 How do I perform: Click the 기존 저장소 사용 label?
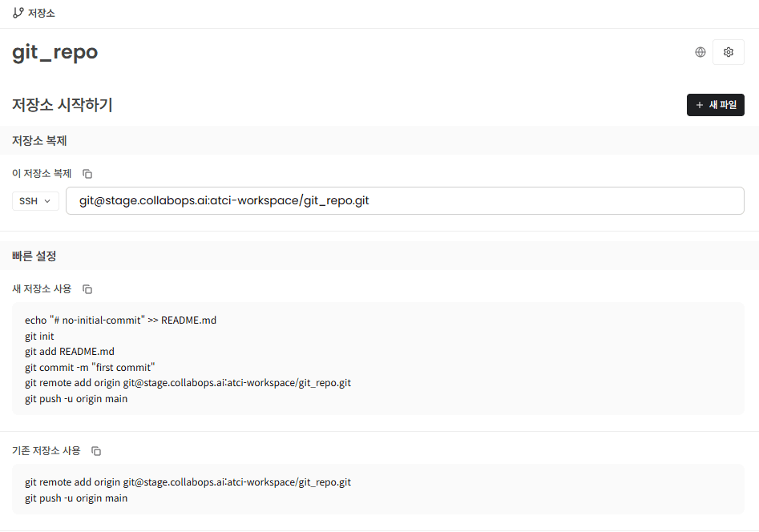tap(46, 450)
